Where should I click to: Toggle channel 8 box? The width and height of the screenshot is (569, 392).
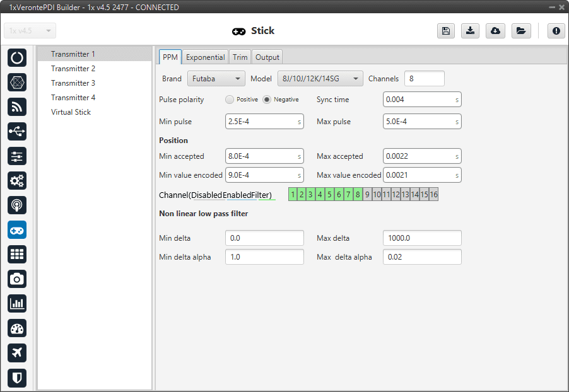click(358, 194)
